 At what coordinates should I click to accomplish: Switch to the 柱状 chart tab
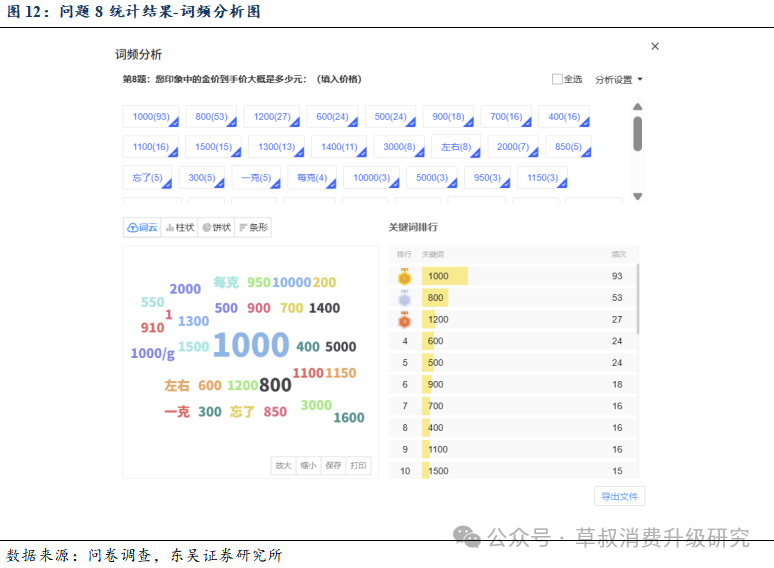click(180, 227)
